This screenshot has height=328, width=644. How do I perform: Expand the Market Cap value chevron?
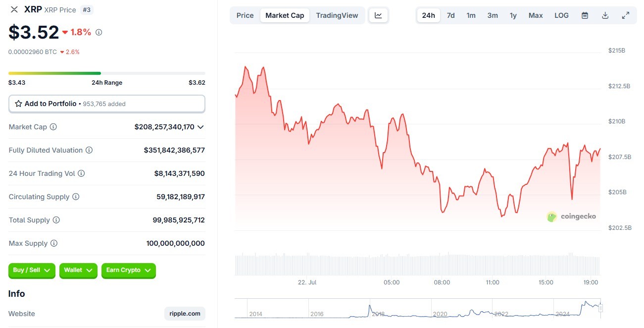[x=200, y=127]
